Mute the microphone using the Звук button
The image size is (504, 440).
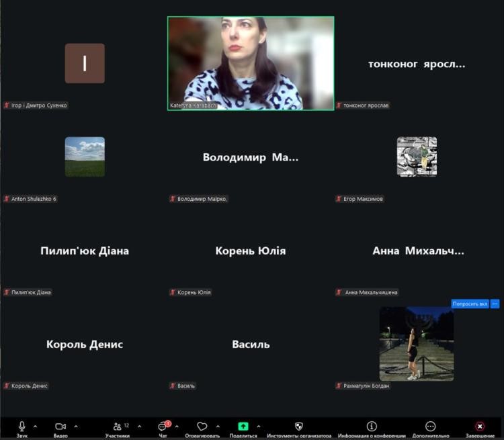click(x=22, y=427)
